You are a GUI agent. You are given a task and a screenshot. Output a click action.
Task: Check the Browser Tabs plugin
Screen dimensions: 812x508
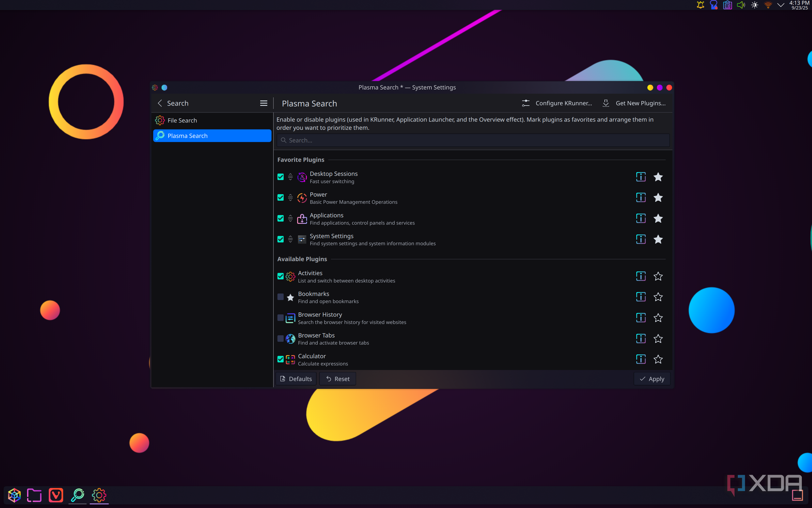281,339
